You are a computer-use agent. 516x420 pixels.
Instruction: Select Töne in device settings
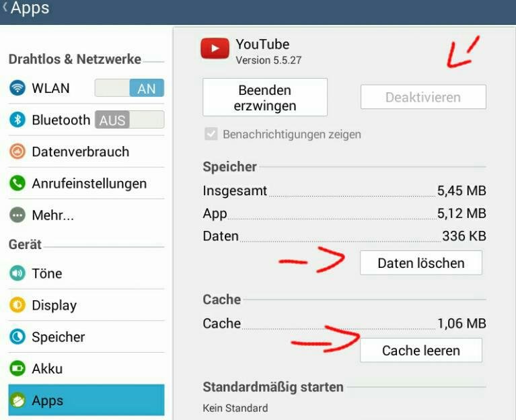click(86, 273)
